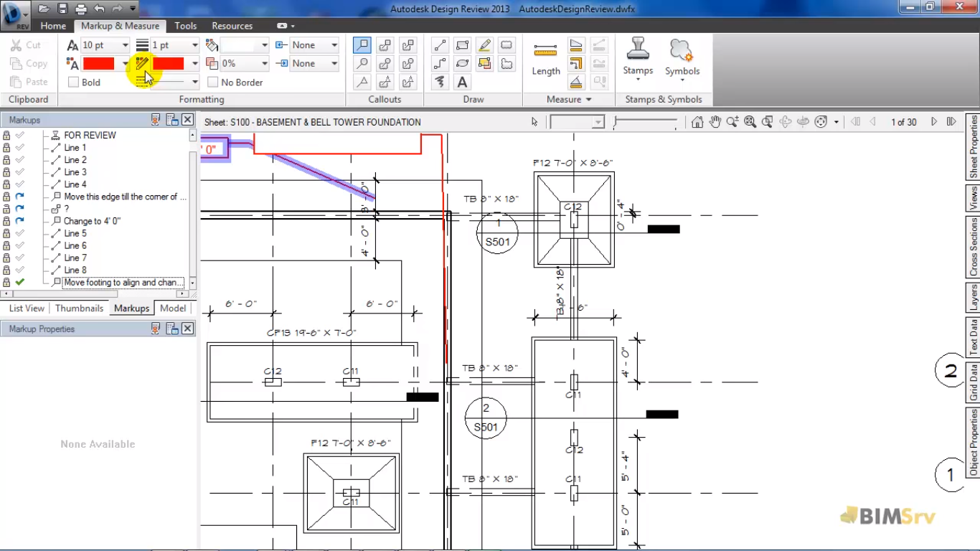
Task: Activate the Pan hand tool
Action: 715,122
